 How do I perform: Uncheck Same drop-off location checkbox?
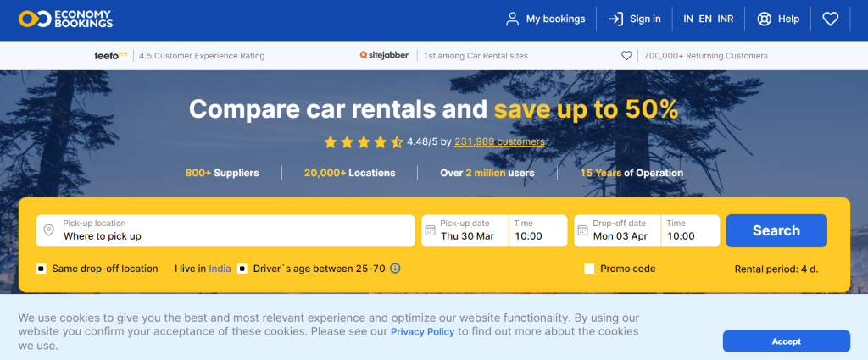click(42, 269)
